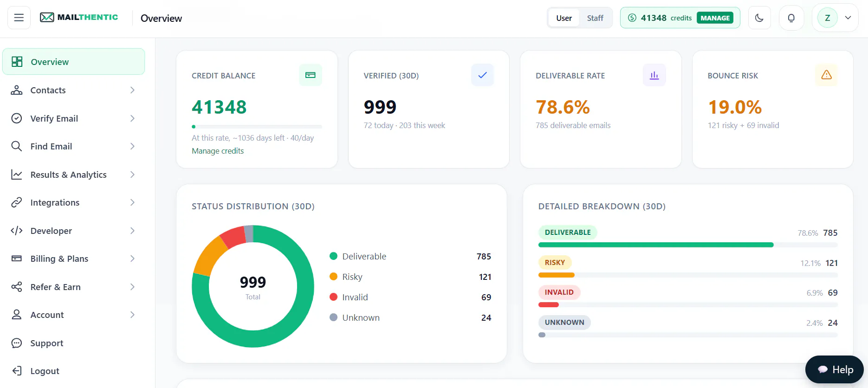This screenshot has height=388, width=868.
Task: Click the Verify Email check icon
Action: coord(17,118)
